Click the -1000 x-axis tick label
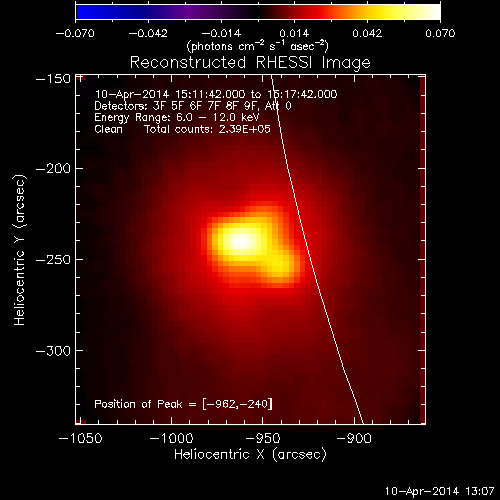The height and width of the screenshot is (500, 500). coord(171,438)
